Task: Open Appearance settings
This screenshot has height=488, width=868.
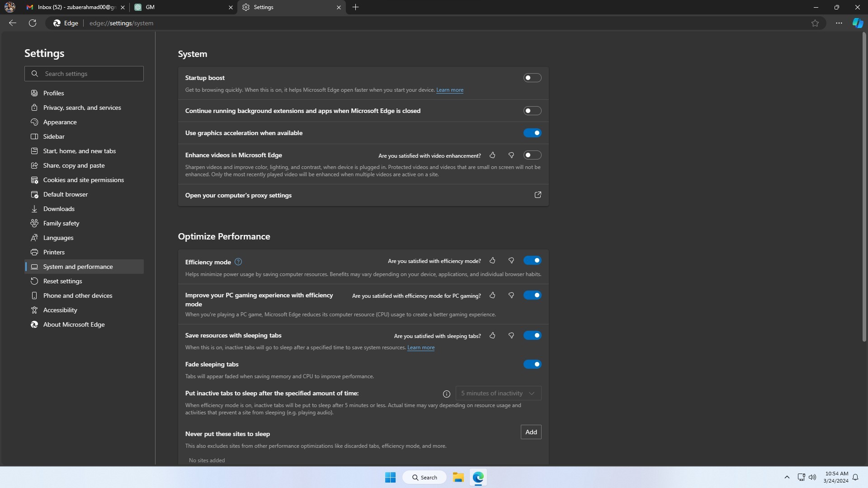Action: pos(84,122)
